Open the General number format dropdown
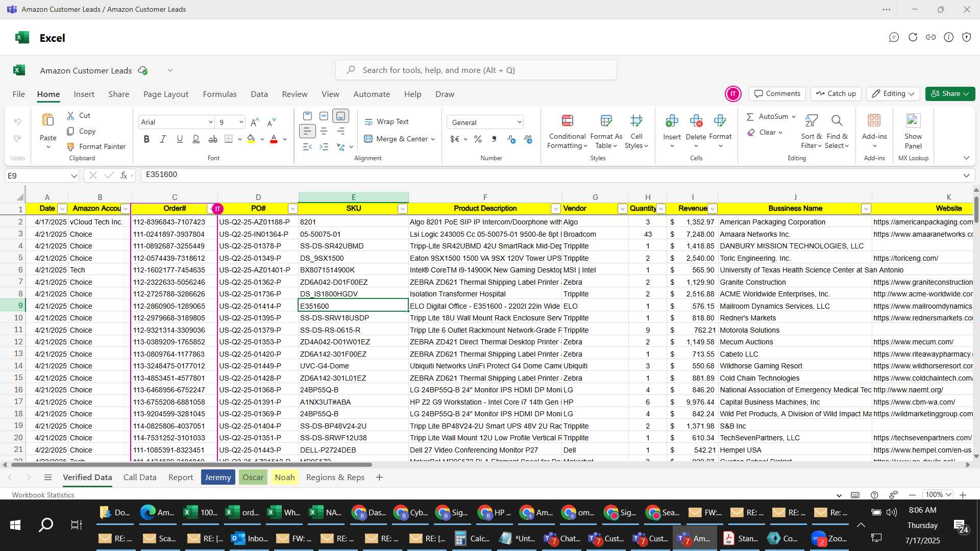The height and width of the screenshot is (551, 980). point(519,122)
